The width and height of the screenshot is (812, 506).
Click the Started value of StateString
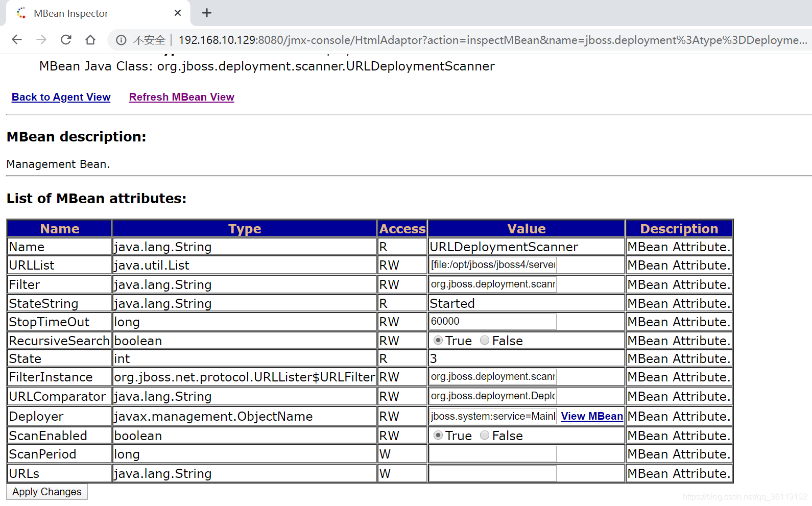click(452, 304)
